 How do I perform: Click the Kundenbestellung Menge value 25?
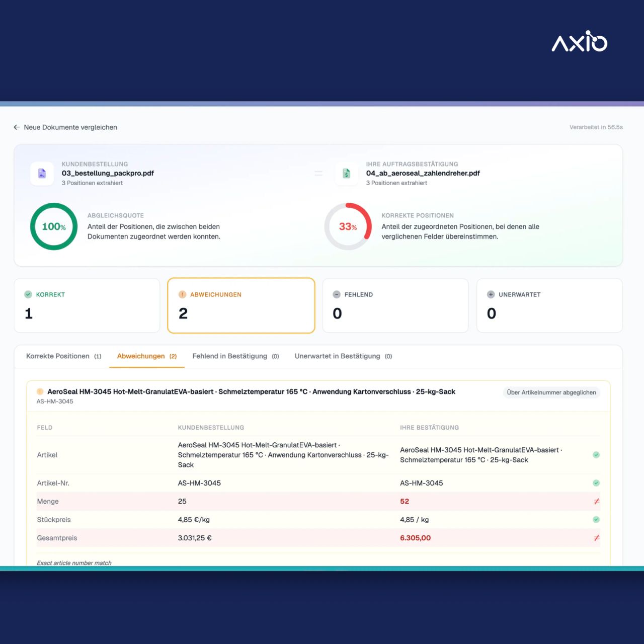182,501
